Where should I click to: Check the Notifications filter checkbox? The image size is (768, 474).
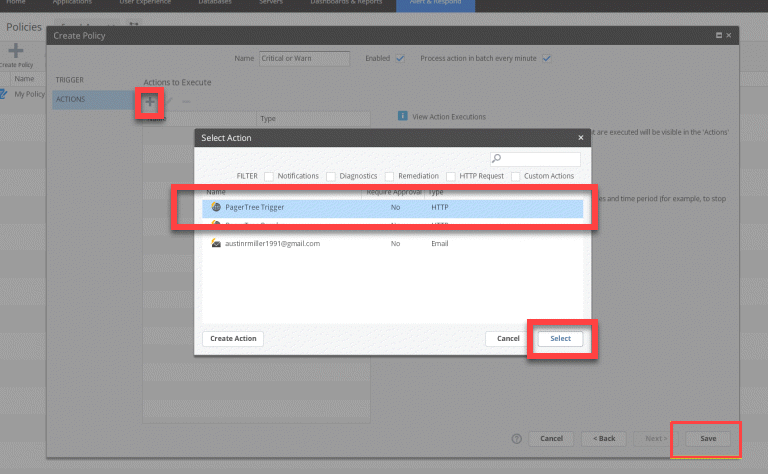269,176
